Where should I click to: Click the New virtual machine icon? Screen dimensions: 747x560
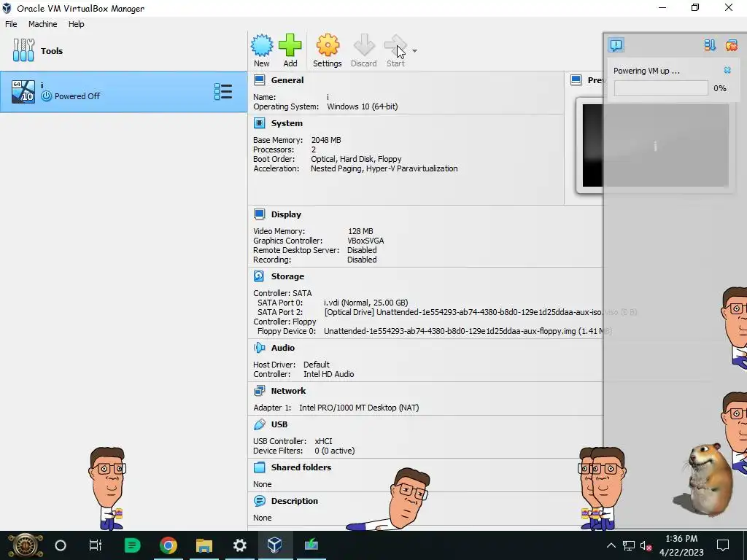click(262, 45)
